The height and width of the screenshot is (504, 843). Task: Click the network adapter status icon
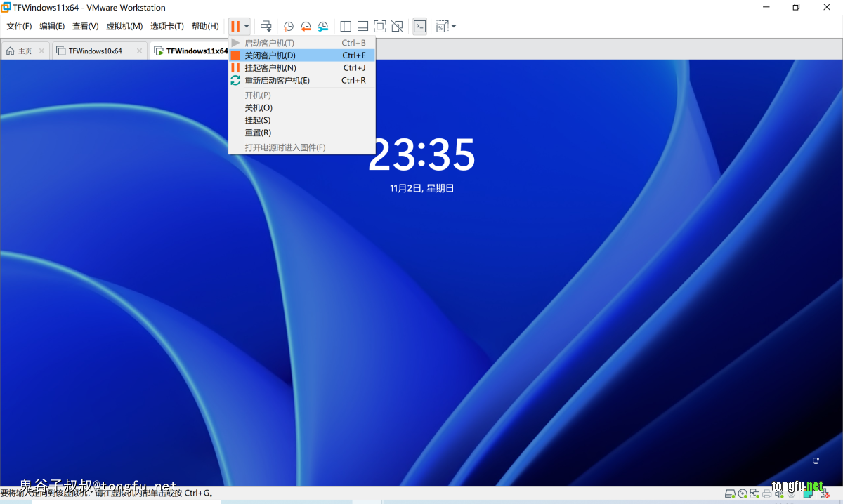[x=754, y=495]
